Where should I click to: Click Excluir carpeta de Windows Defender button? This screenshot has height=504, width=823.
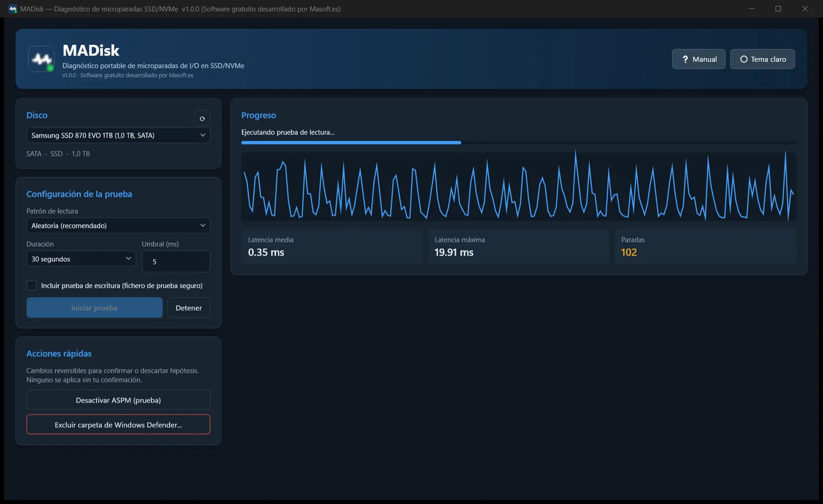pos(118,424)
